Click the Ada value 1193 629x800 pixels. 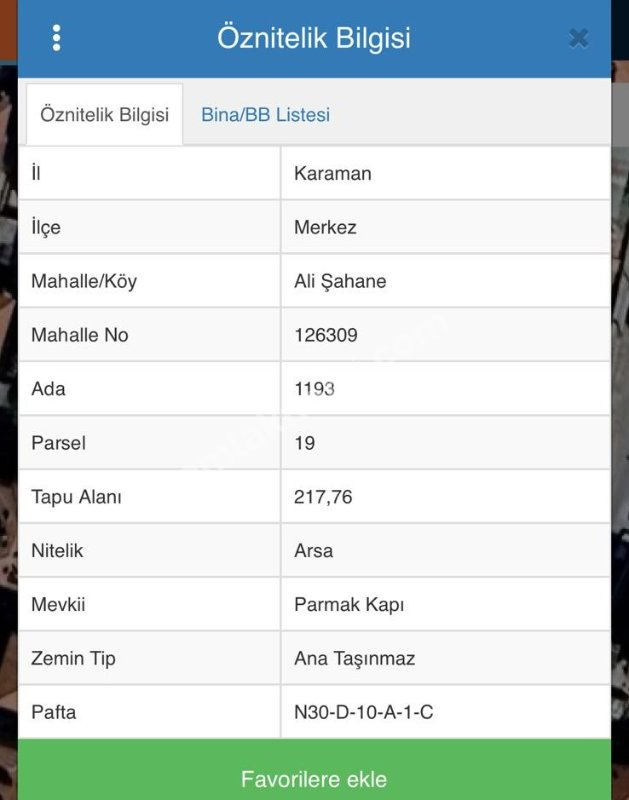click(314, 389)
